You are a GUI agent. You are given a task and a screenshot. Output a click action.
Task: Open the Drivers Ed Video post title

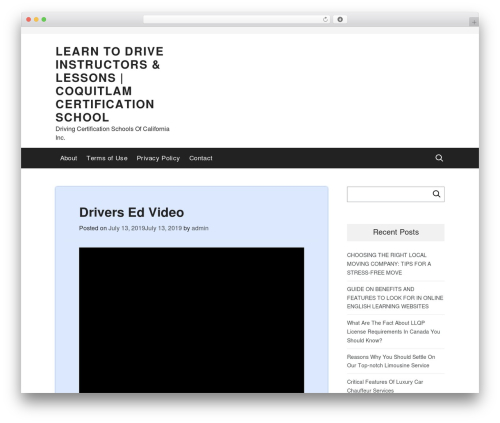(x=131, y=213)
